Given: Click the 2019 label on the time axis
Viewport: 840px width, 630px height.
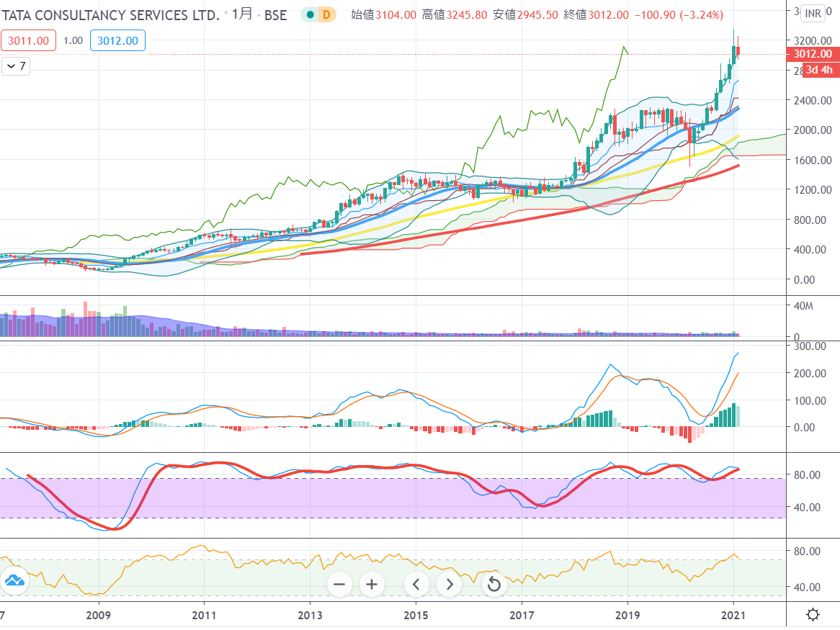Looking at the screenshot, I should tap(627, 615).
